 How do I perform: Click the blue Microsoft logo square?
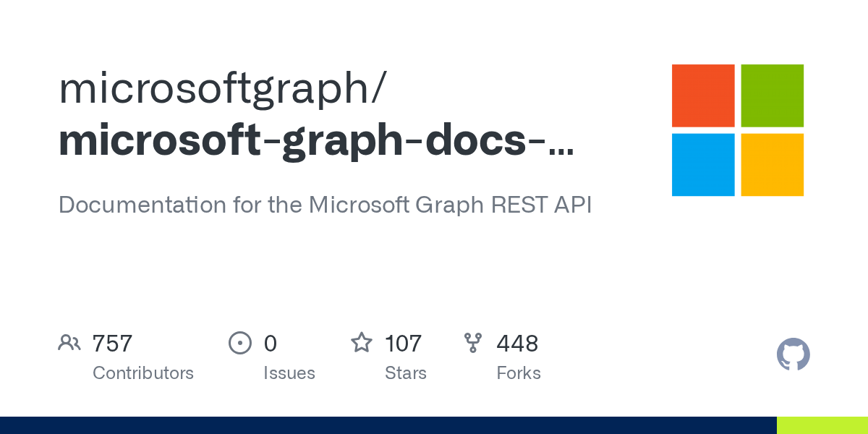click(703, 165)
